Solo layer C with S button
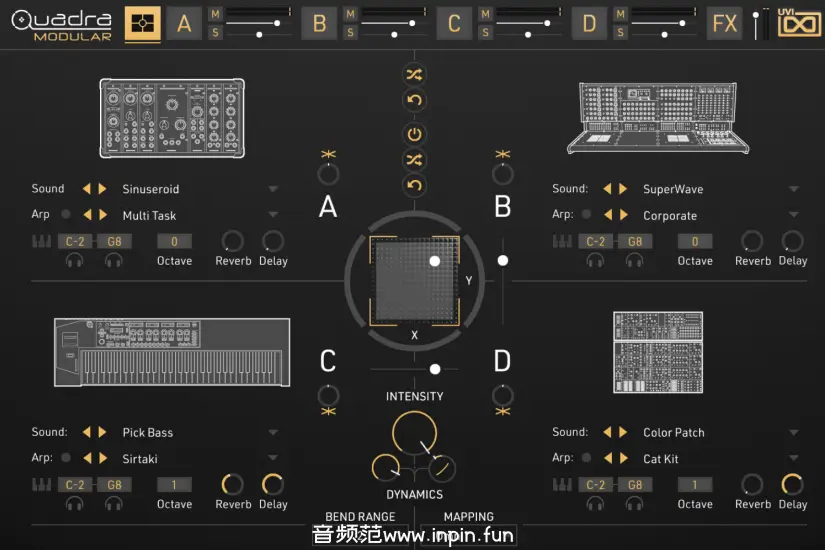The width and height of the screenshot is (825, 550). click(485, 33)
